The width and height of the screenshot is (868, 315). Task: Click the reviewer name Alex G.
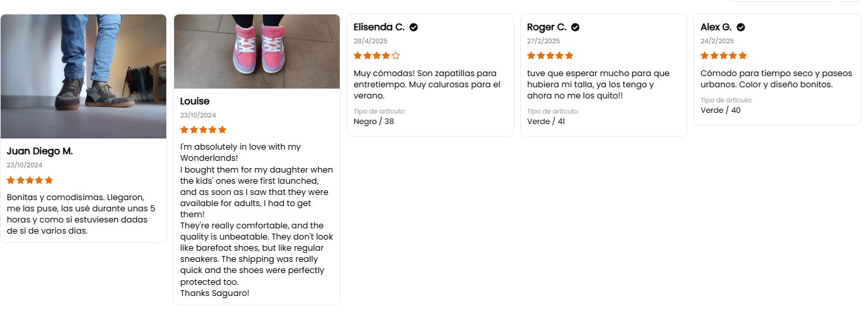pos(716,27)
